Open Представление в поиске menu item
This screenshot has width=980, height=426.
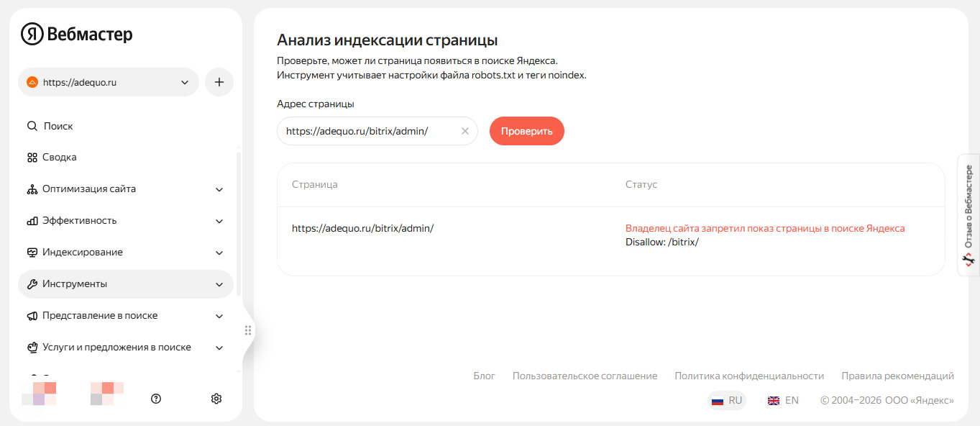point(126,316)
